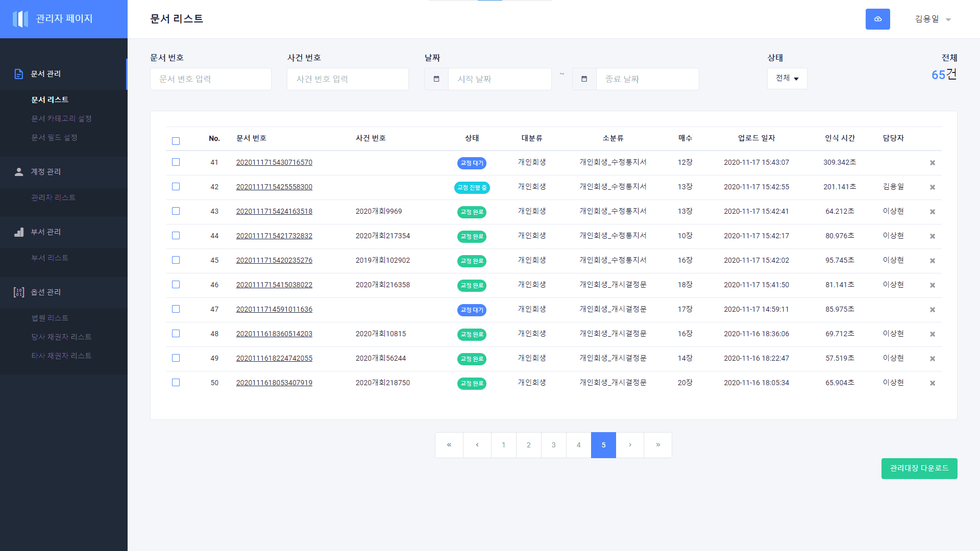Screen dimensions: 980x551
Task: Go to previous page with left arrow
Action: click(477, 445)
